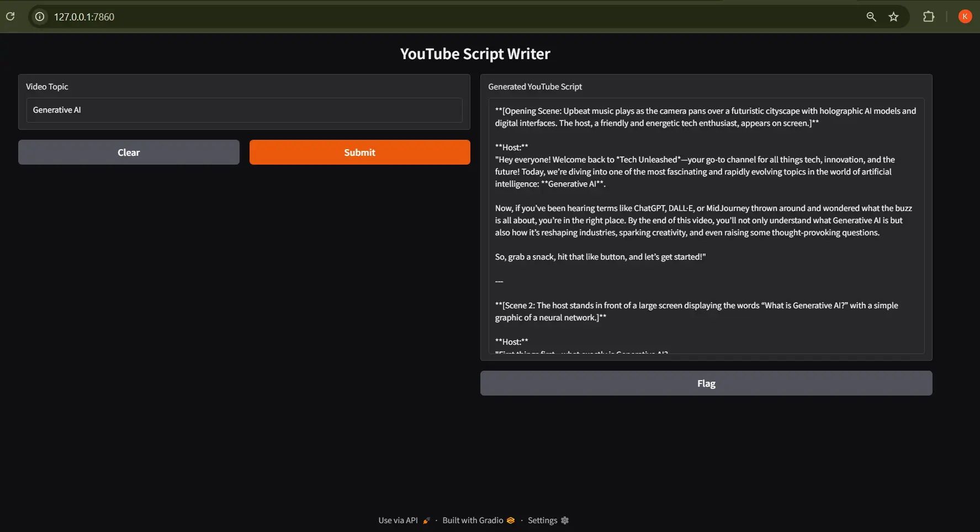Open the Settings link in footer

[x=542, y=520]
